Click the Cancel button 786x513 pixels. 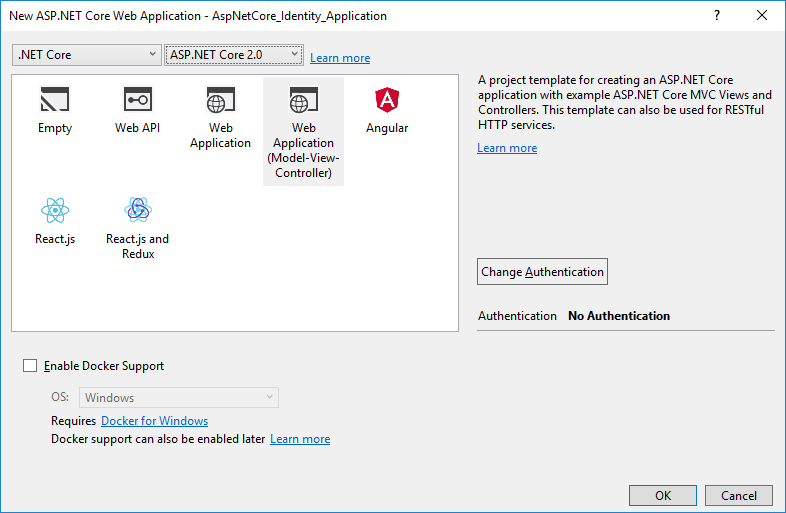tap(739, 496)
